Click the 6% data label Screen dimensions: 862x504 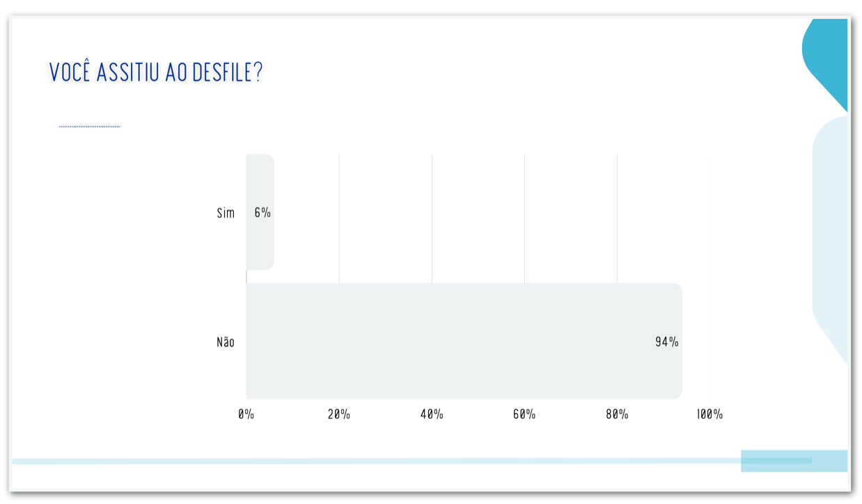262,213
